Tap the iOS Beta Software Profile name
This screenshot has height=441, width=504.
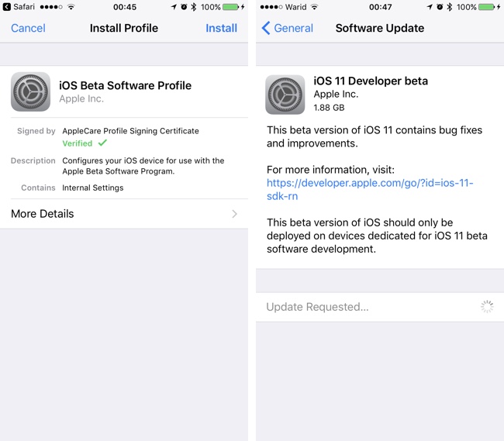[x=126, y=85]
